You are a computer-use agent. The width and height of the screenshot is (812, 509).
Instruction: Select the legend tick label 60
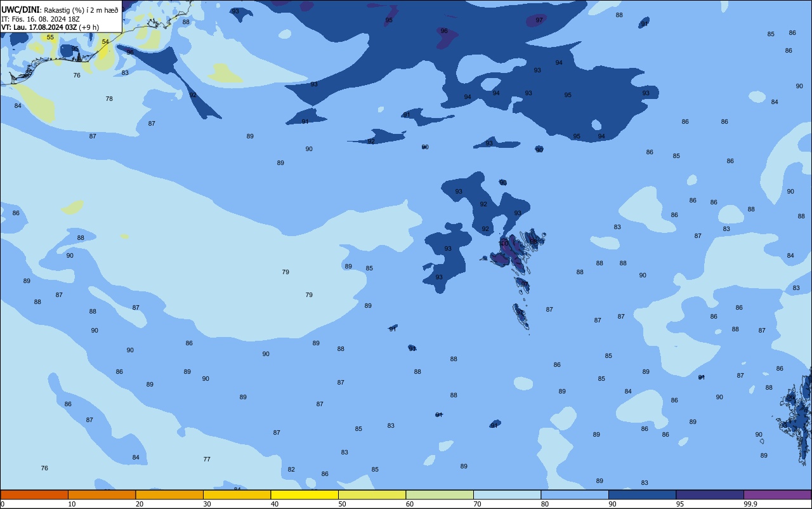(x=410, y=504)
